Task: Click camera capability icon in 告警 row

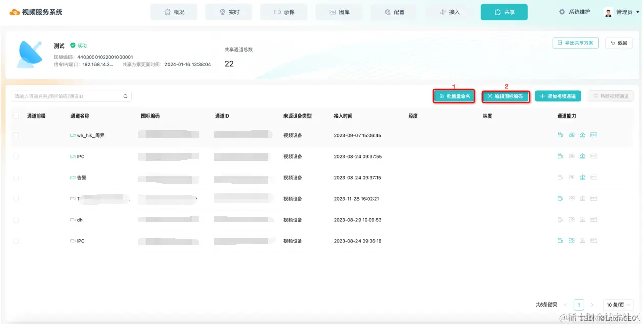Action: [560, 177]
